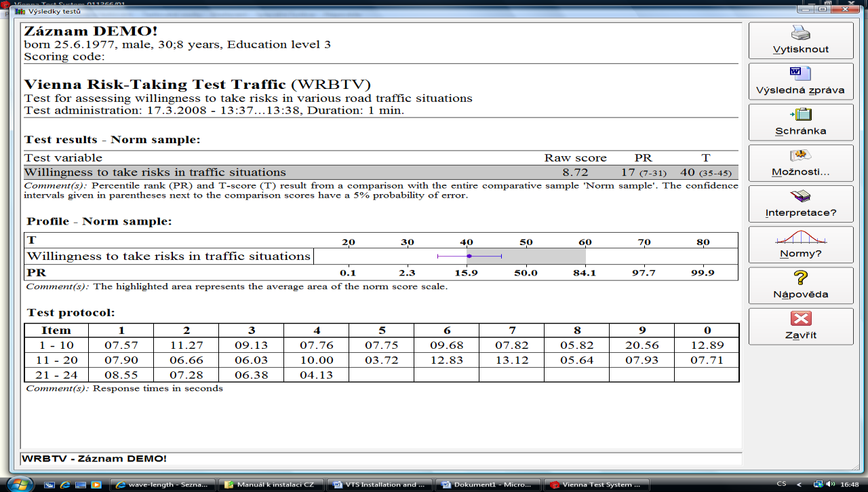
Task: Click the Vytisknout button label
Action: tap(801, 50)
